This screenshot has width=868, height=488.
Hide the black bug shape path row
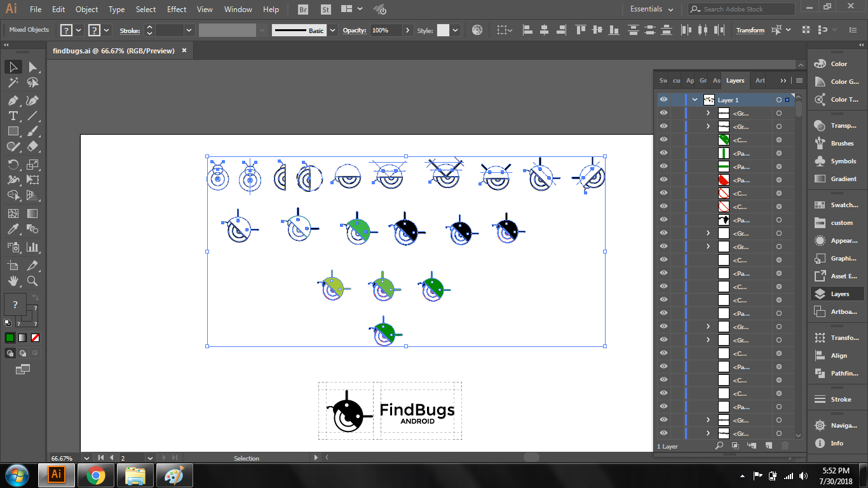pos(663,220)
